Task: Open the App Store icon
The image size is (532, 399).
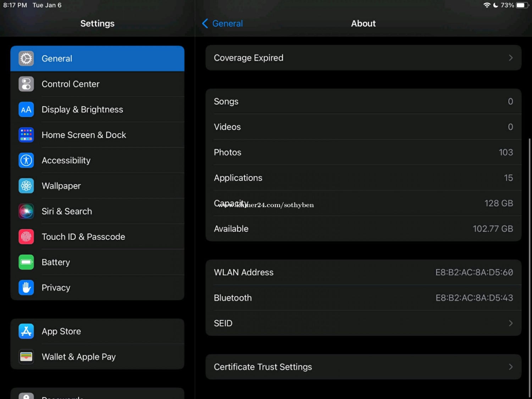Action: pyautogui.click(x=26, y=331)
